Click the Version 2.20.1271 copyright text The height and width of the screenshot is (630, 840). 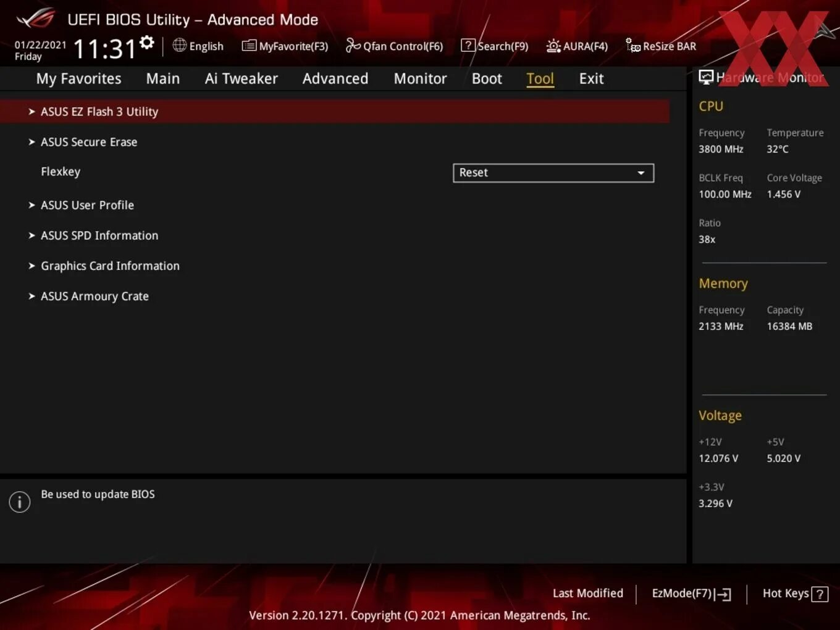[x=419, y=615]
